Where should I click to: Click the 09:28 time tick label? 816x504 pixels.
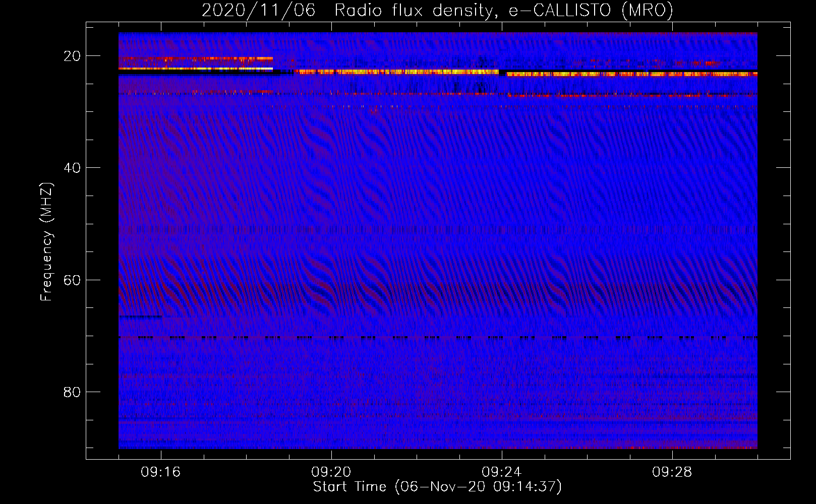pyautogui.click(x=672, y=472)
